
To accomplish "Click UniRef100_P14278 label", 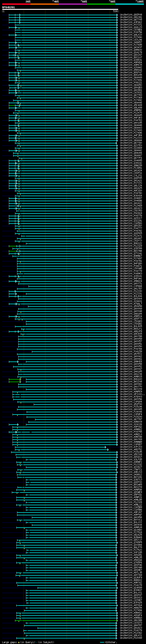I will 131,585.
